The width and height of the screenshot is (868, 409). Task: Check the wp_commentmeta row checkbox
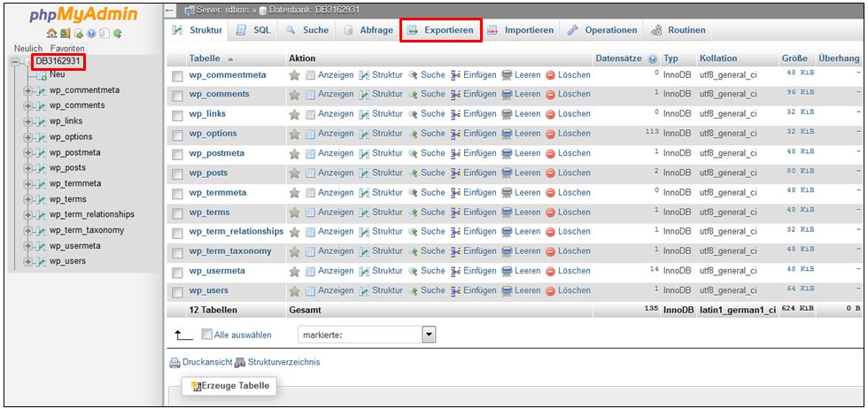[177, 76]
